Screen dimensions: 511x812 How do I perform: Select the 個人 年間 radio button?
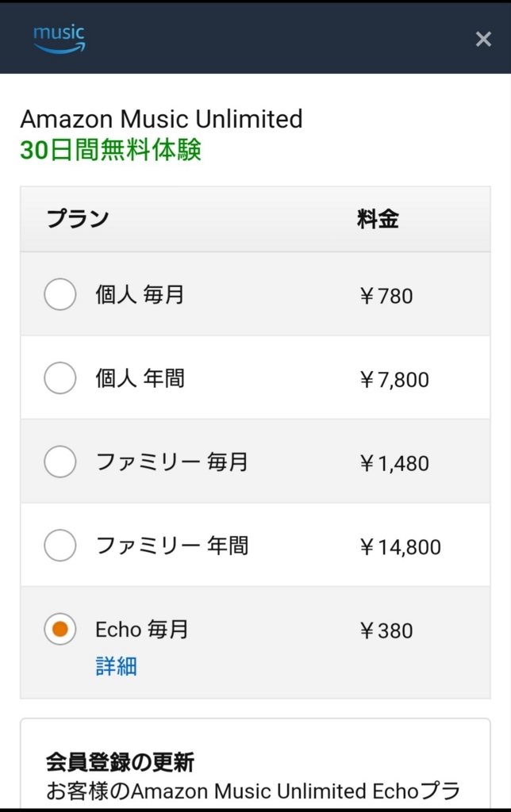click(x=60, y=378)
